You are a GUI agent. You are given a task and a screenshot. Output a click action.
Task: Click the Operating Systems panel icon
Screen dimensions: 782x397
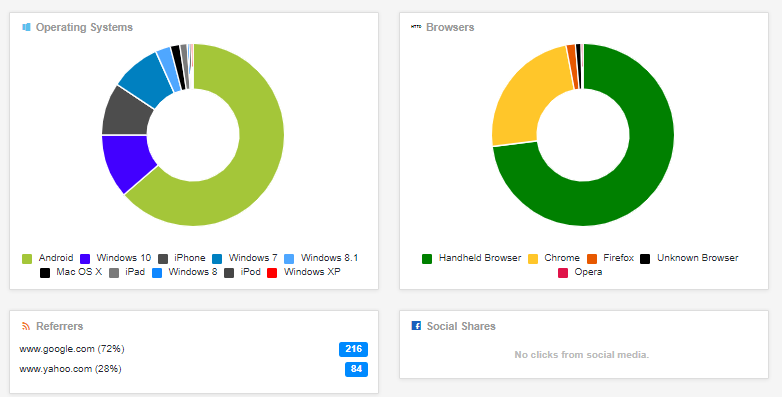26,27
